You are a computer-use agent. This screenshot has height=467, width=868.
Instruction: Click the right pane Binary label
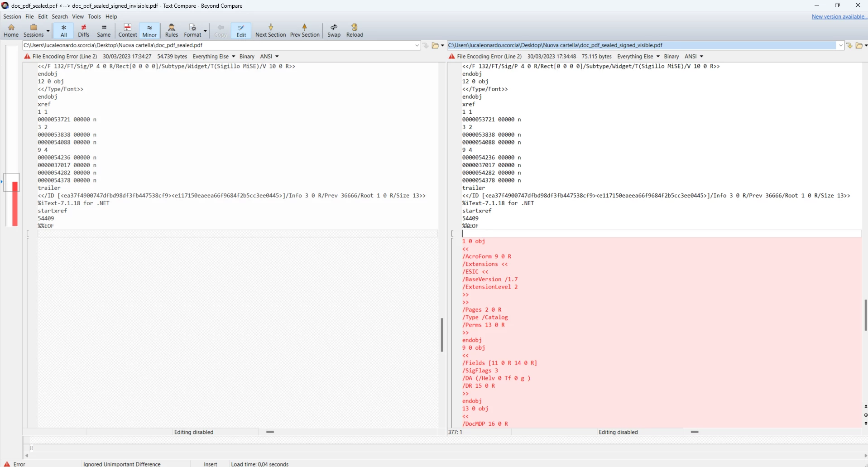[671, 57]
